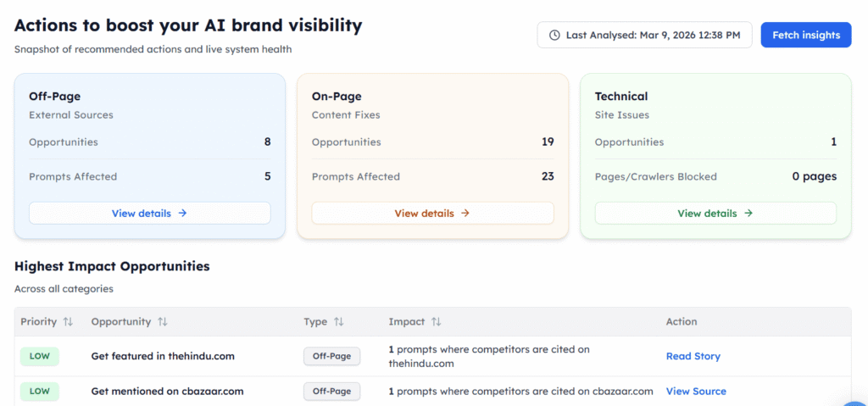Click the page heading about AI brand visibility

point(188,25)
